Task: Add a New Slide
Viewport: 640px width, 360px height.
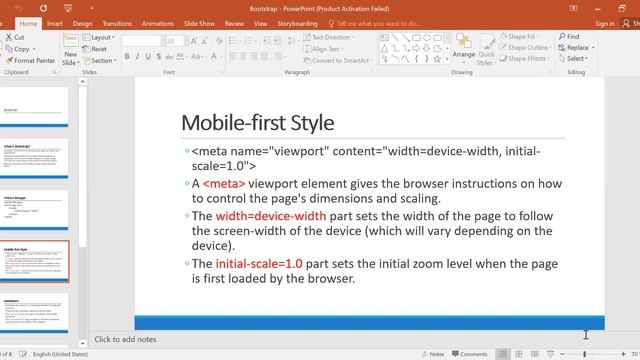Action: pyautogui.click(x=71, y=51)
